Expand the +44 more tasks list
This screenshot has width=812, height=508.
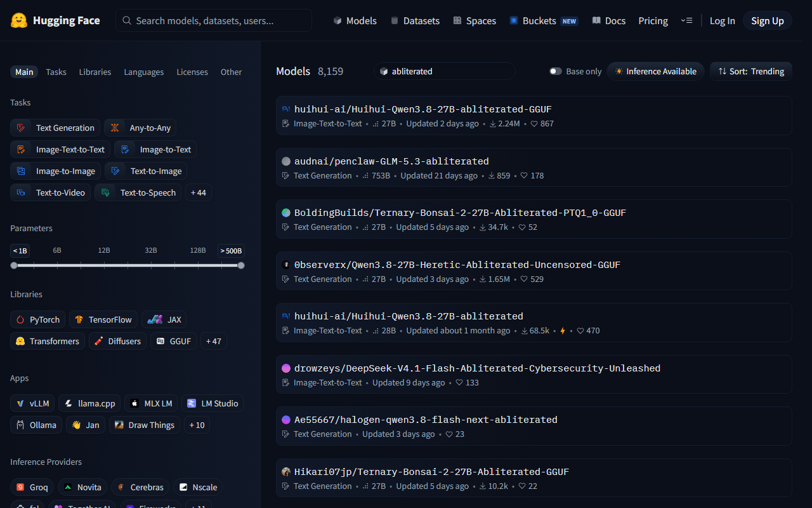[199, 192]
